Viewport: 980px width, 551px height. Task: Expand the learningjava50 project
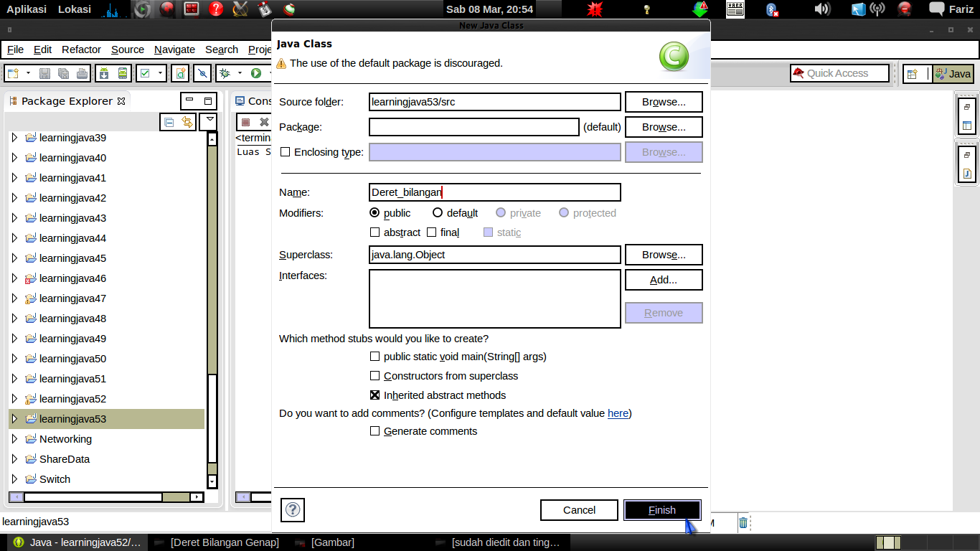(14, 359)
